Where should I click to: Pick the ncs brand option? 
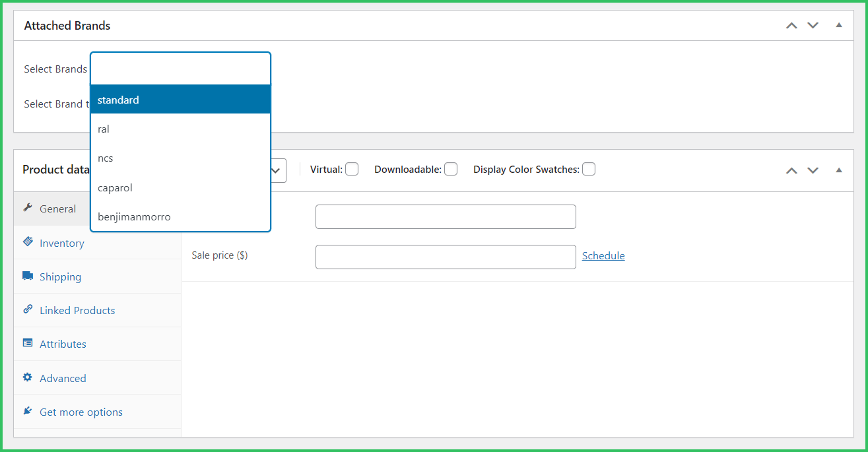tap(181, 158)
